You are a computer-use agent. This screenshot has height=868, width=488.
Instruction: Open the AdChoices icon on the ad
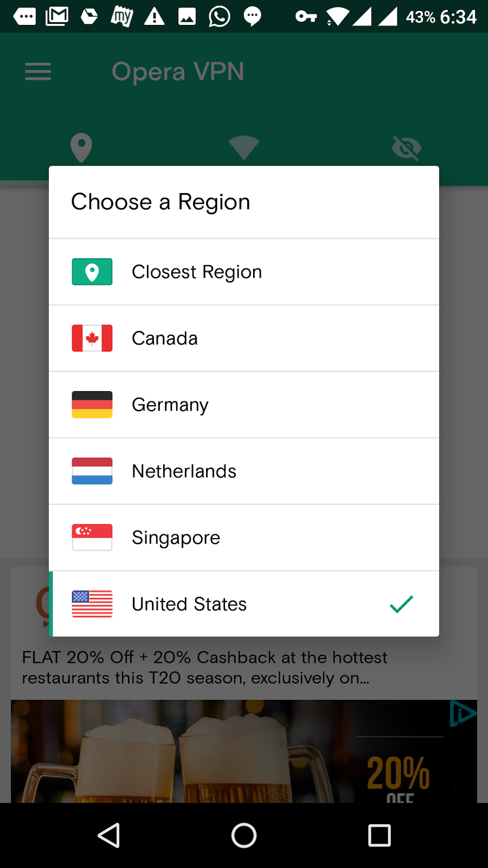point(463,713)
